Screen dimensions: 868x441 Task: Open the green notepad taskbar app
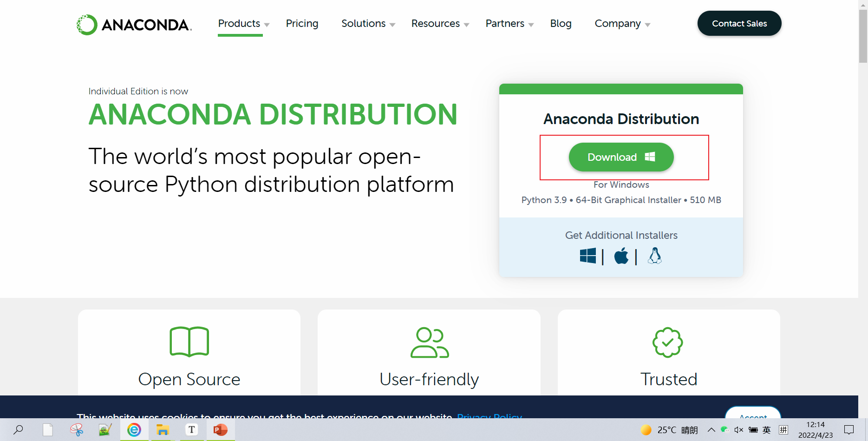pyautogui.click(x=105, y=430)
